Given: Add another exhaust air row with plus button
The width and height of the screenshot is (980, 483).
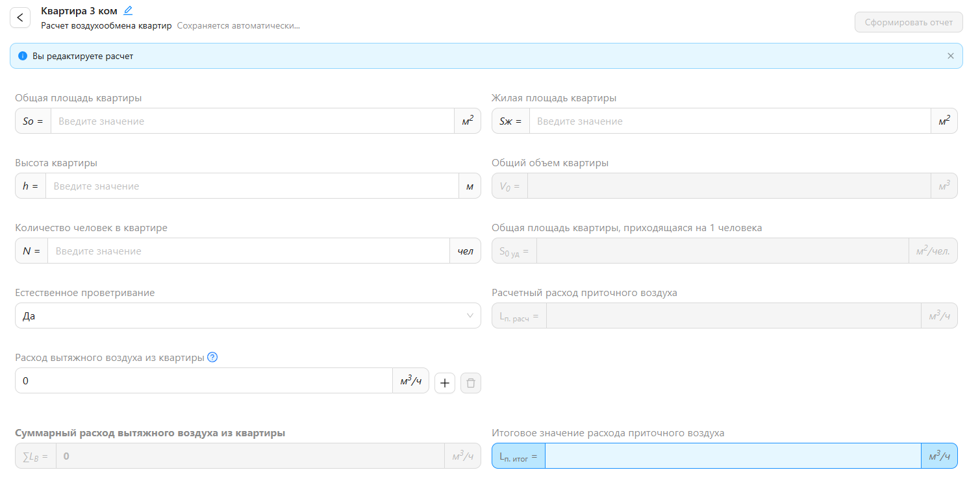Looking at the screenshot, I should point(444,383).
